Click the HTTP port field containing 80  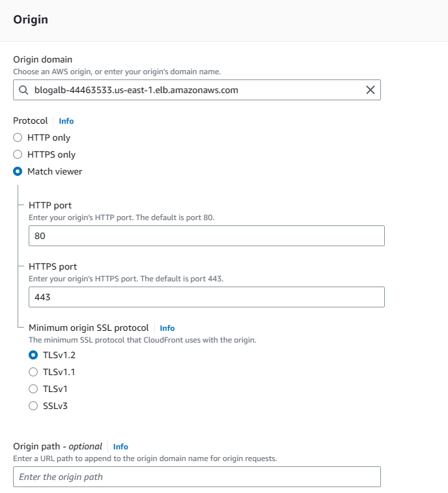[x=206, y=236]
